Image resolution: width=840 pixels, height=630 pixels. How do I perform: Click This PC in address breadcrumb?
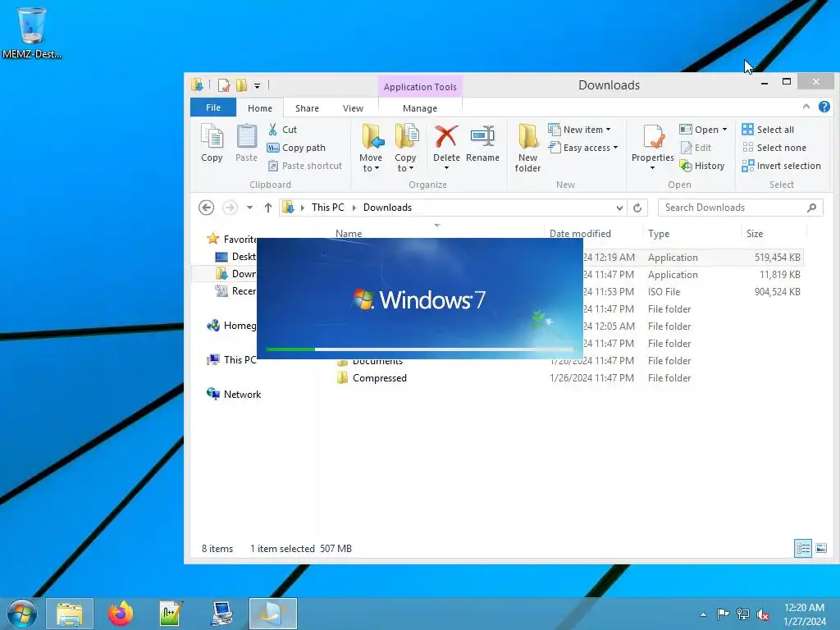[328, 208]
